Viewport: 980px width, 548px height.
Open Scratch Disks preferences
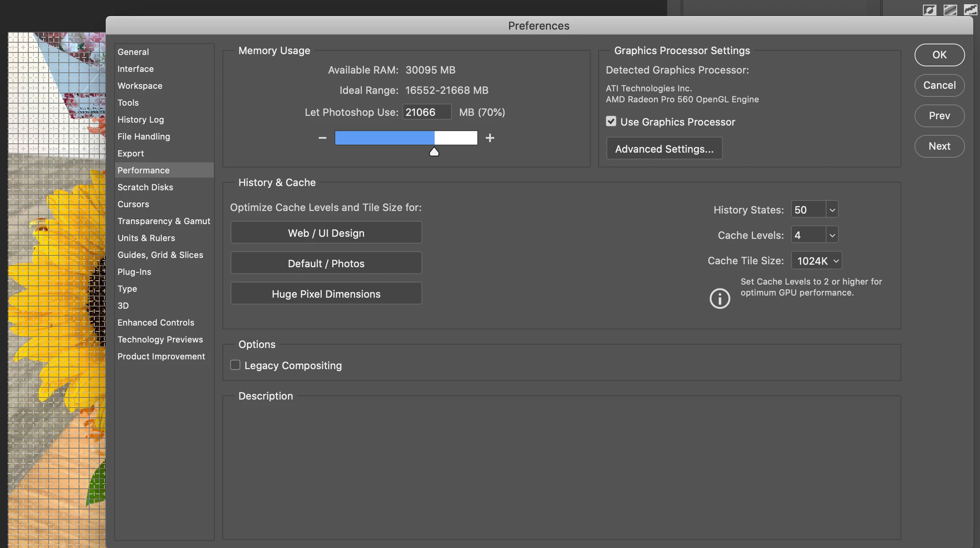164,187
